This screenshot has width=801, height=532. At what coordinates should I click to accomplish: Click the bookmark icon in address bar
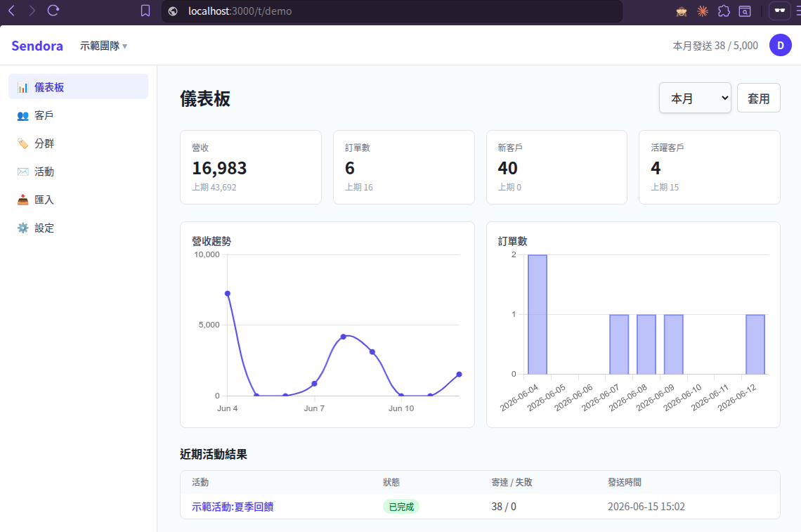(x=145, y=11)
